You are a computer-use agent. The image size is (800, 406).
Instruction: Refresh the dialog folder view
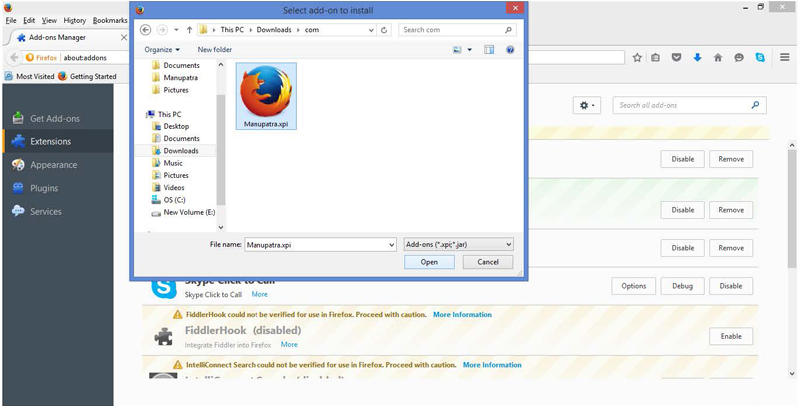click(384, 30)
